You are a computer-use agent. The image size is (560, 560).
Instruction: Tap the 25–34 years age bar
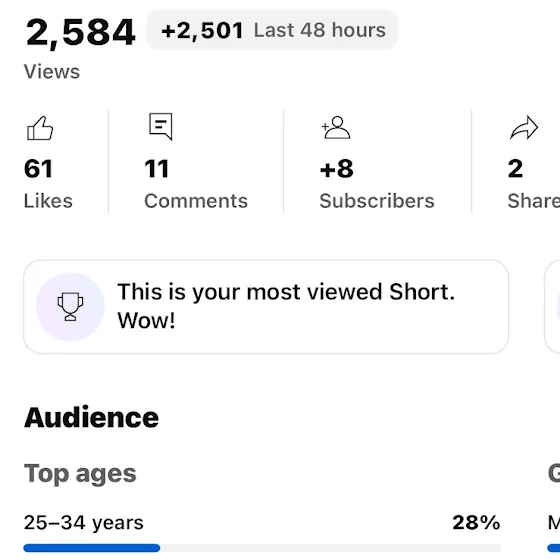262,548
